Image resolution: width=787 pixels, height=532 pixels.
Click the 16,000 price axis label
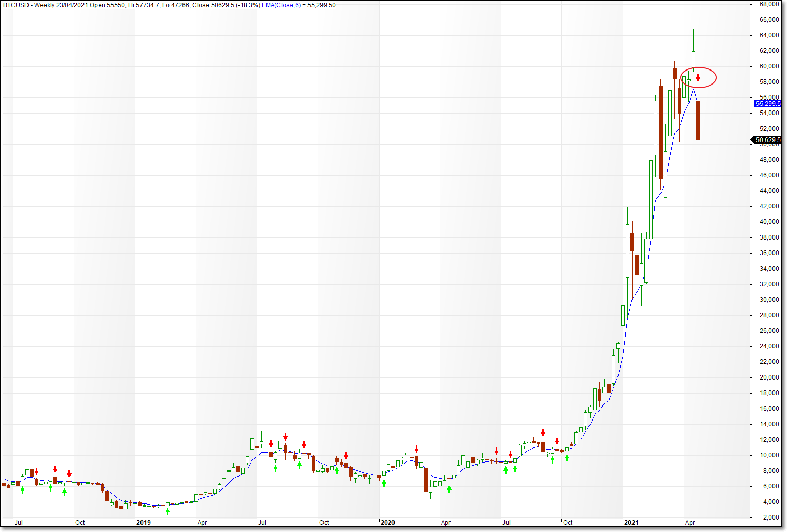tap(769, 409)
